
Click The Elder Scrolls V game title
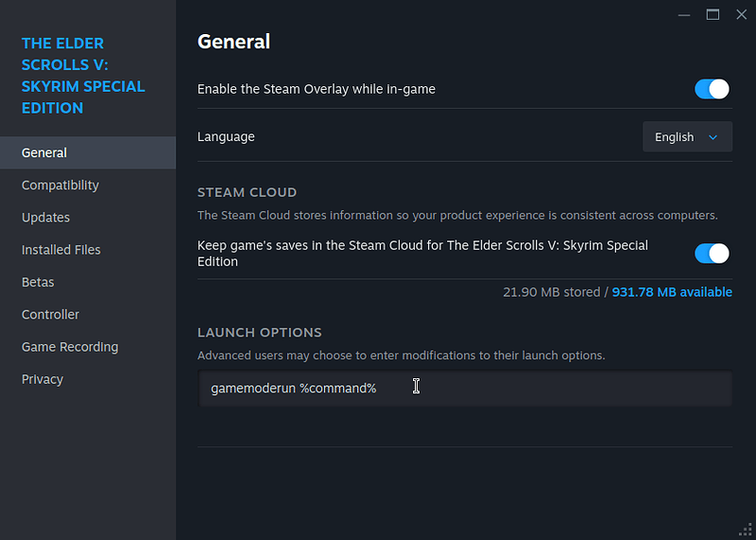point(83,76)
